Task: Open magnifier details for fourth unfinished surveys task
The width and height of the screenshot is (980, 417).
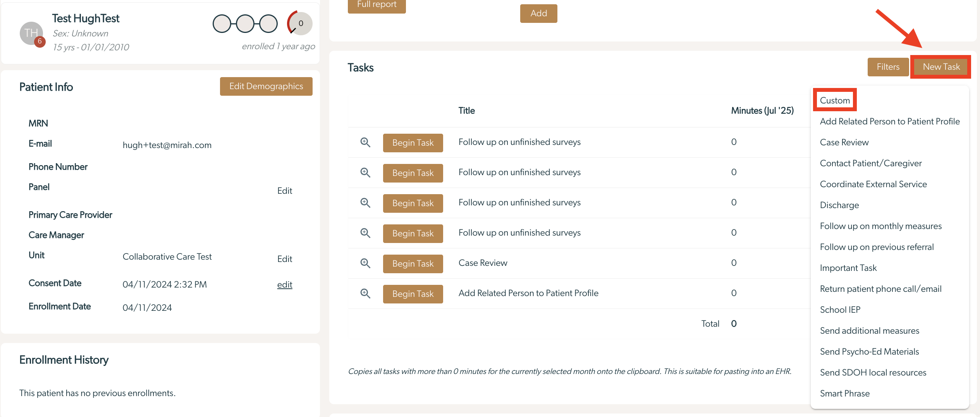Action: [x=365, y=233]
